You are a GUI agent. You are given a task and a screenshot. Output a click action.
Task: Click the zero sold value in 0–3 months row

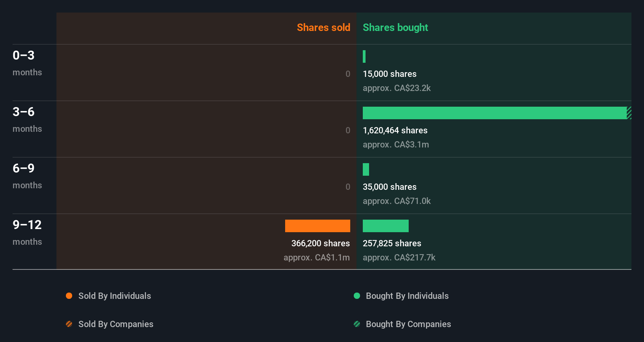(x=348, y=74)
